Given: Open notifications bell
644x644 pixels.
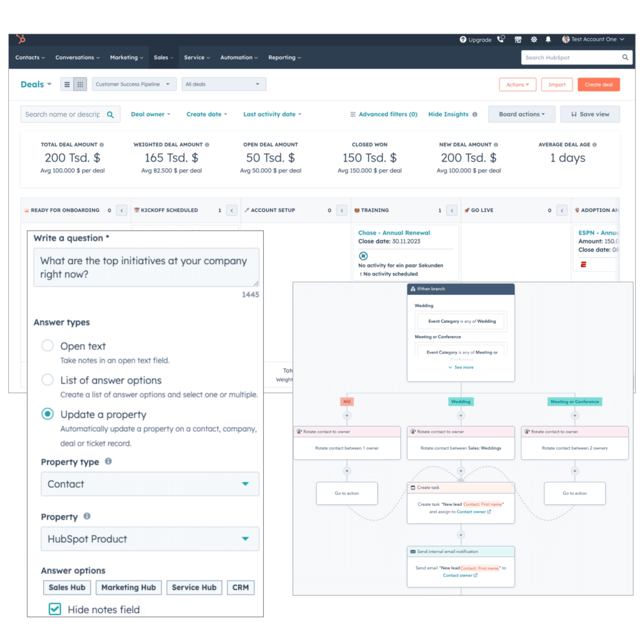Looking at the screenshot, I should pyautogui.click(x=548, y=39).
